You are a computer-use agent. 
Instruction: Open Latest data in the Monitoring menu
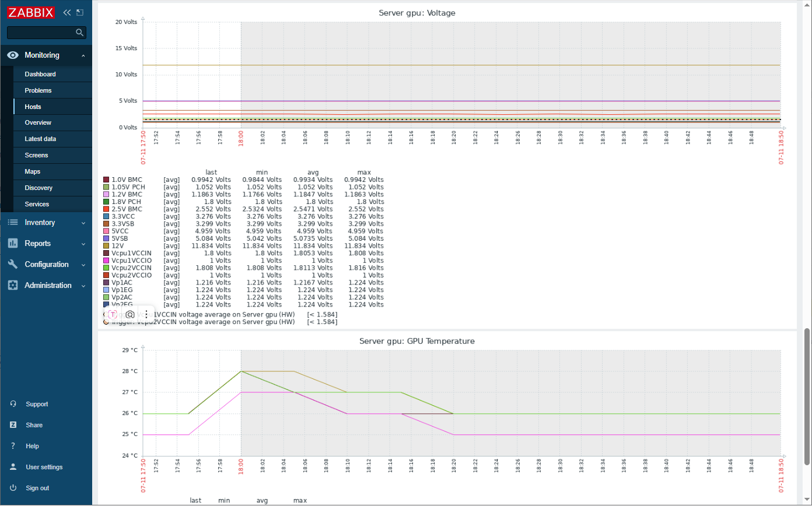point(52,139)
